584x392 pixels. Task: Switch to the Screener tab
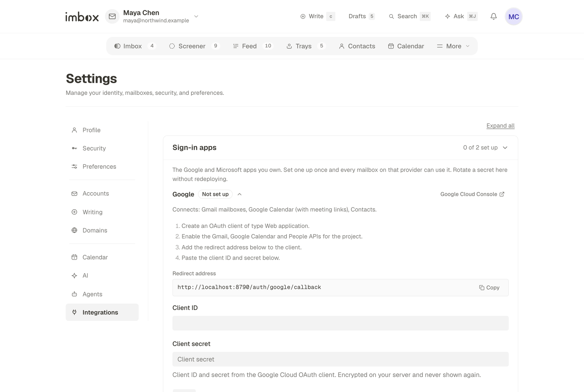tap(194, 46)
